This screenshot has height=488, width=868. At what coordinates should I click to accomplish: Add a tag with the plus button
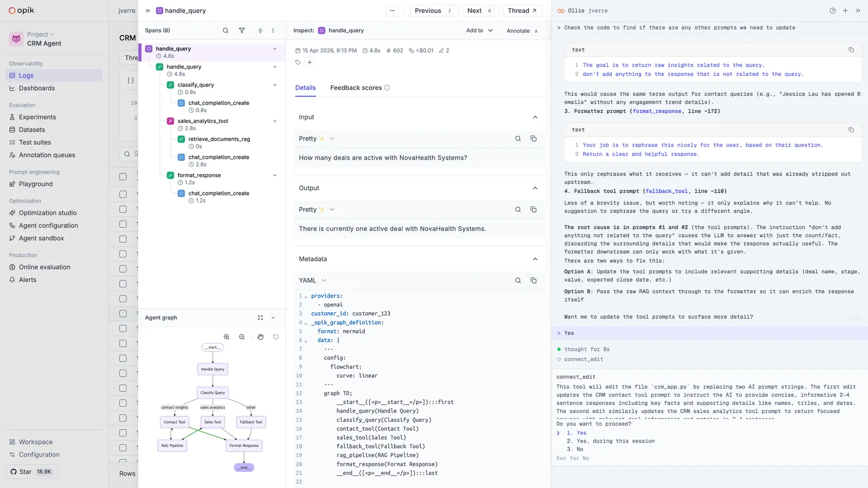coord(310,62)
